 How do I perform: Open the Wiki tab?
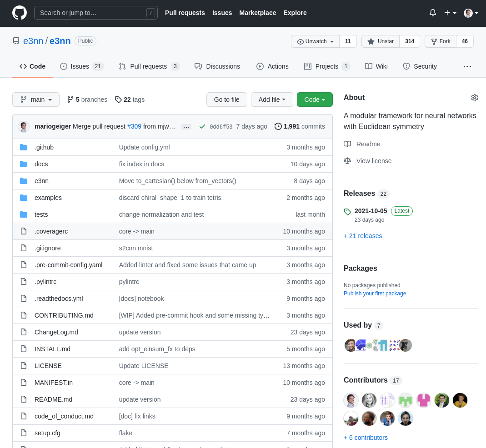376,66
